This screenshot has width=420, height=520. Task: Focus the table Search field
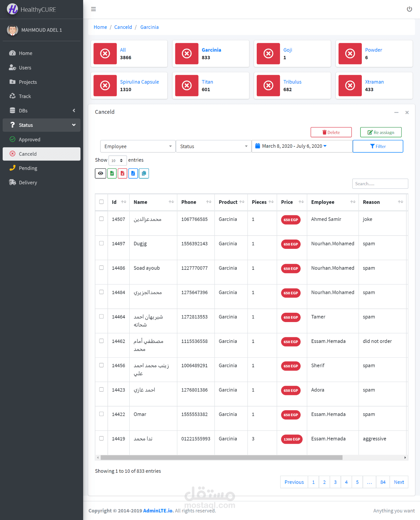pyautogui.click(x=380, y=184)
